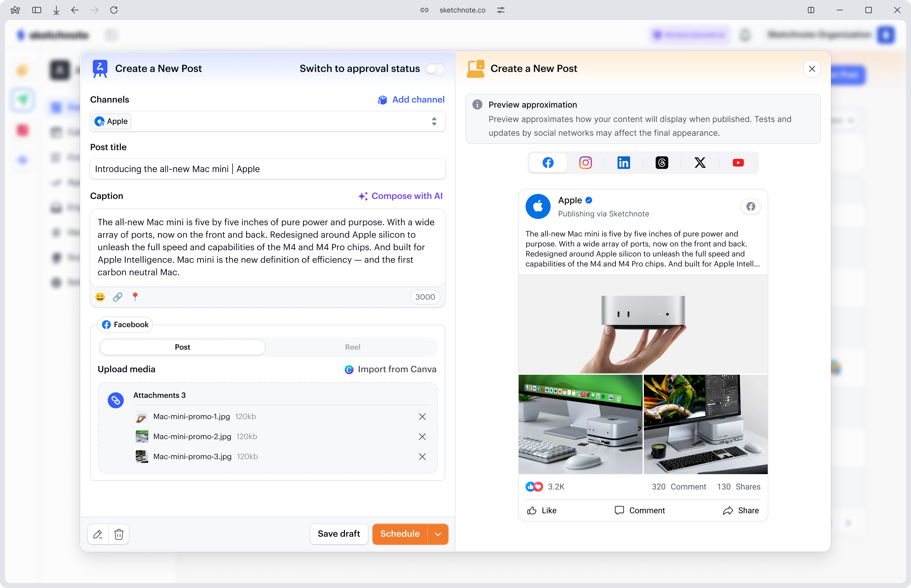Switch preview to the X tab
Screen dimensions: 911x588
pyautogui.click(x=700, y=163)
